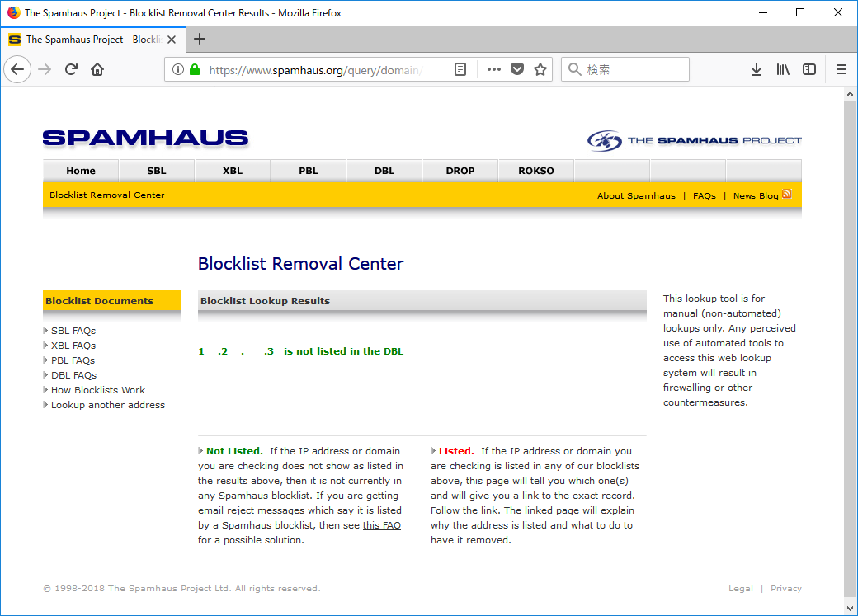Open the Downloads panel

(x=757, y=69)
